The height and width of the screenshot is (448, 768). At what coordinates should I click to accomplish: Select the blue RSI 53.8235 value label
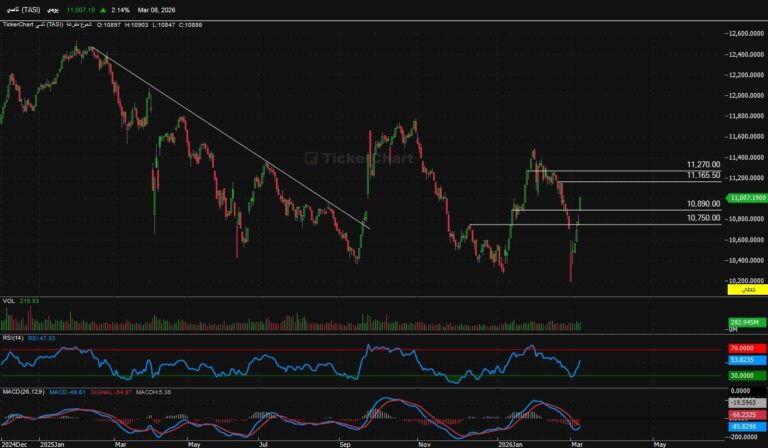pyautogui.click(x=741, y=359)
